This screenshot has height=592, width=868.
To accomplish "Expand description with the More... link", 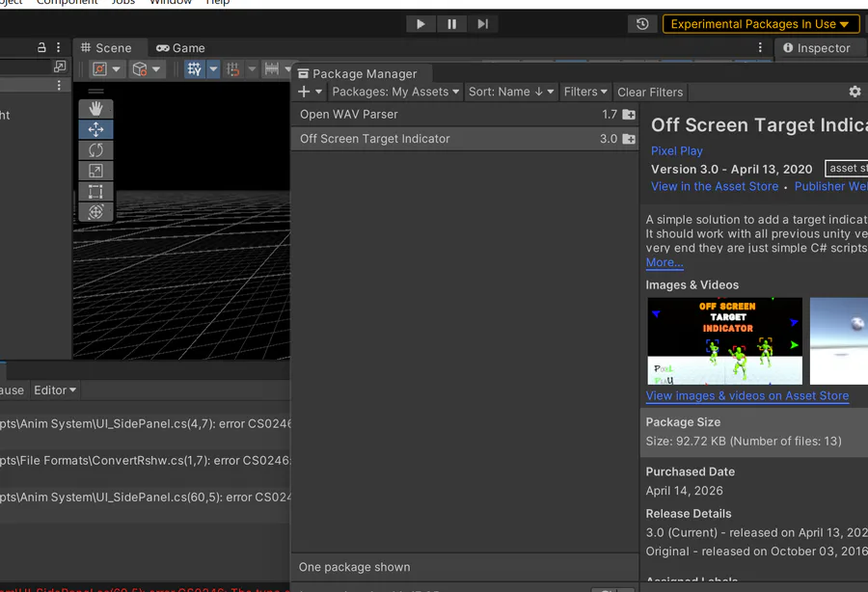I will click(665, 263).
